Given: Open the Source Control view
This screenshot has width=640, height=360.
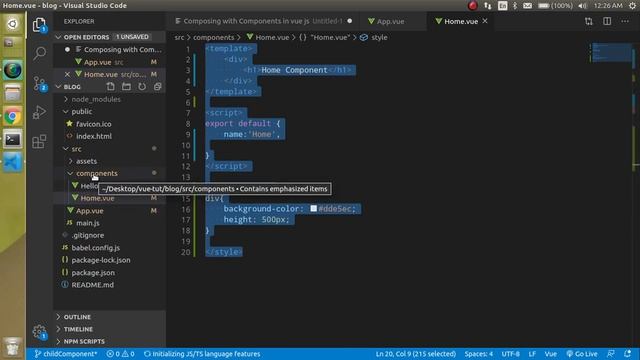Looking at the screenshot, I should click(40, 83).
